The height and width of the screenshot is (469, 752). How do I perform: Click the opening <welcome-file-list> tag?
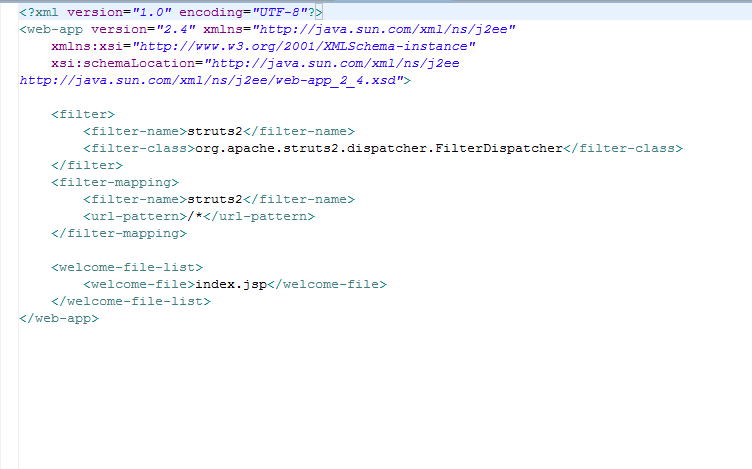click(x=127, y=267)
